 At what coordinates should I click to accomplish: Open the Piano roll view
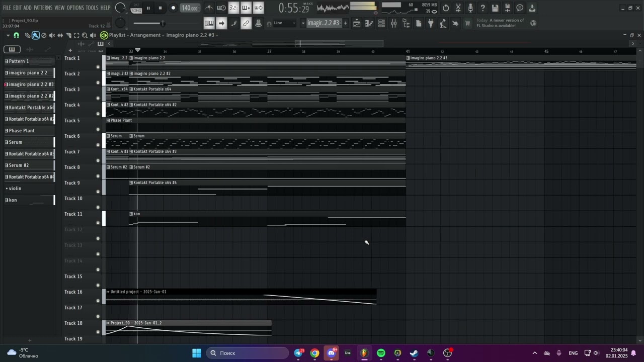coord(369,23)
